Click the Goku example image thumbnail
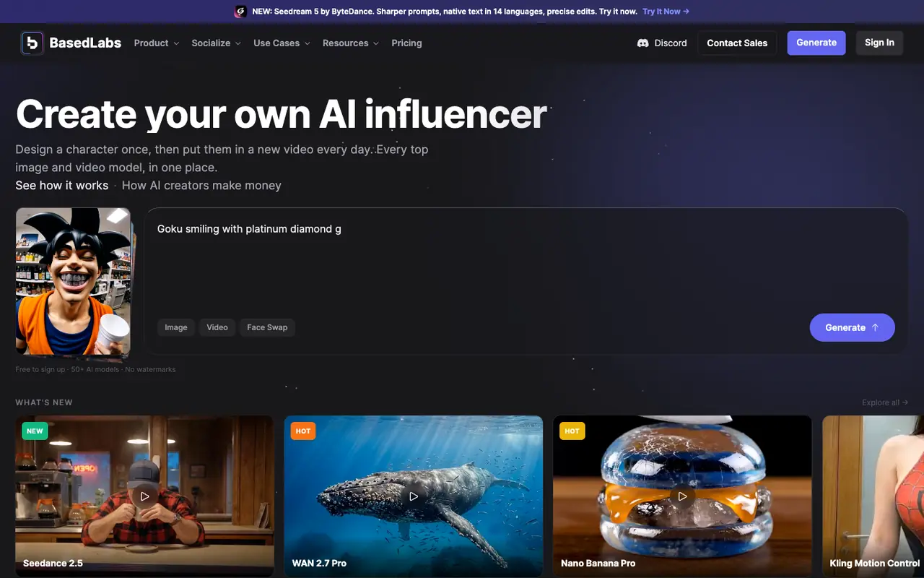 (x=73, y=282)
